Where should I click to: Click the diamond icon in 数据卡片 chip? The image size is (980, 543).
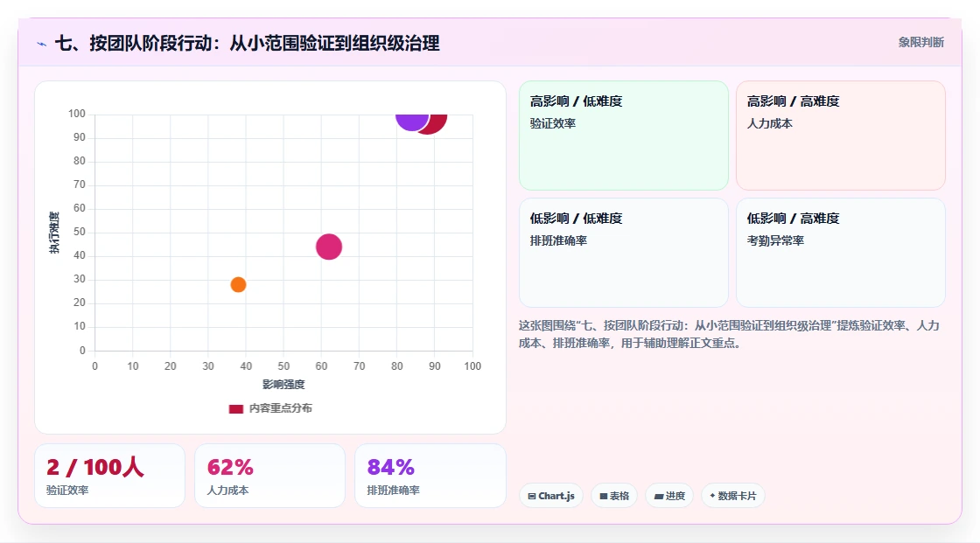click(x=712, y=496)
